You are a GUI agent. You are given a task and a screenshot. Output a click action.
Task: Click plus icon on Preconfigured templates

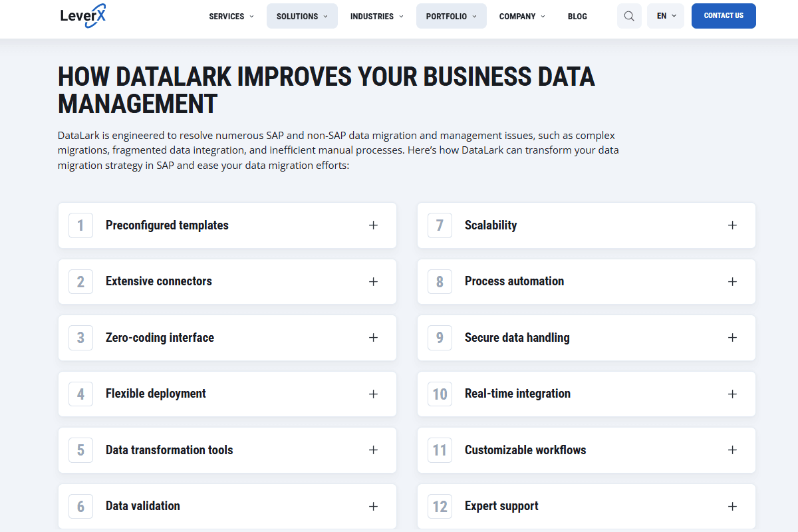[x=374, y=225]
